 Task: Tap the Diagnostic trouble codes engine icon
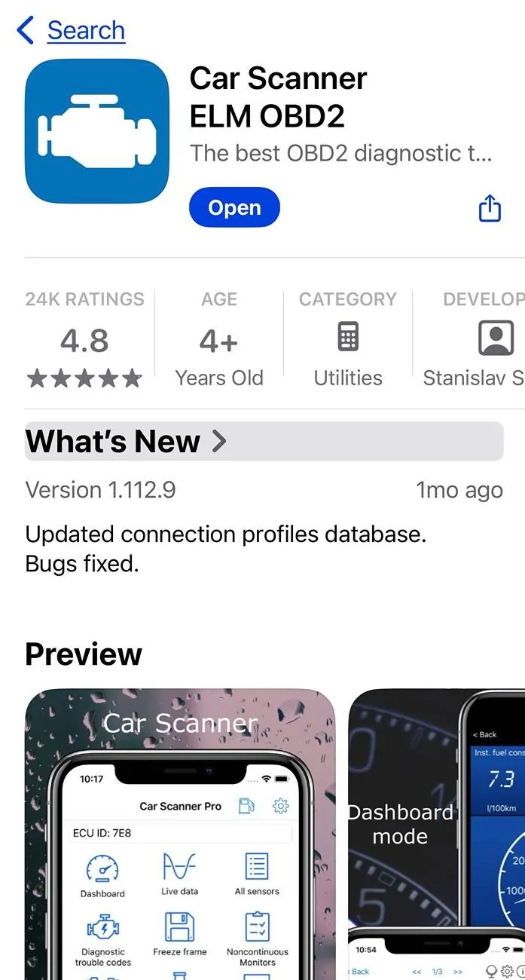103,927
